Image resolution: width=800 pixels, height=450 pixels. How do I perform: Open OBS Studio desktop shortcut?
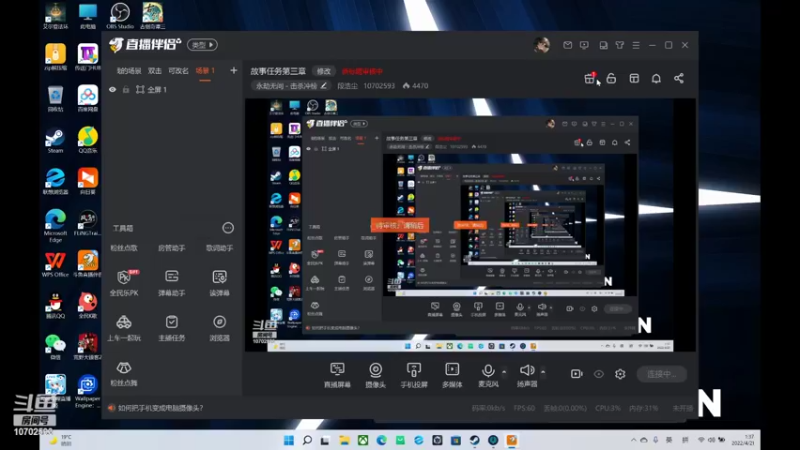(120, 15)
